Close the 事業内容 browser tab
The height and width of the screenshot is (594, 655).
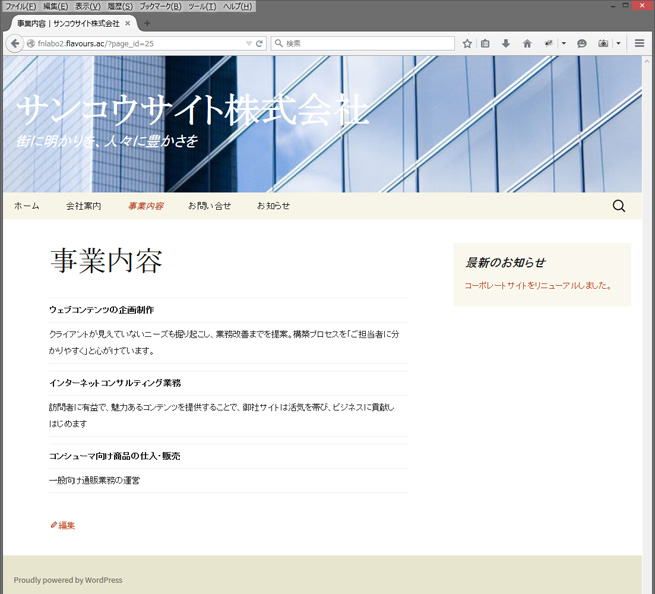point(128,23)
